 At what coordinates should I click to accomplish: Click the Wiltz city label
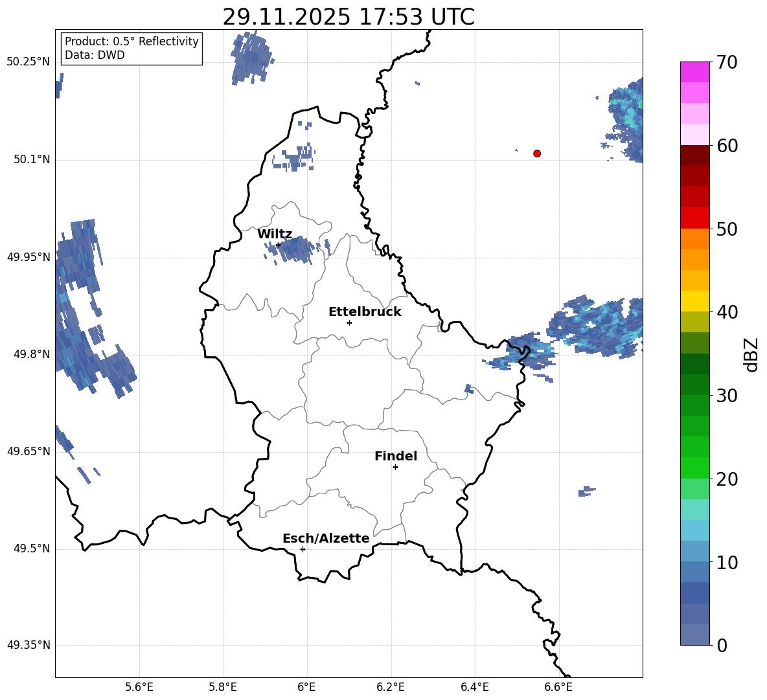[x=275, y=234]
